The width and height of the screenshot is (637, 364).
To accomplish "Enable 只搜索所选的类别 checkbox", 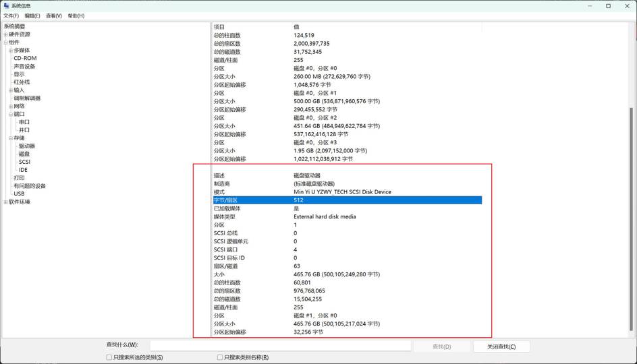I will pos(109,357).
